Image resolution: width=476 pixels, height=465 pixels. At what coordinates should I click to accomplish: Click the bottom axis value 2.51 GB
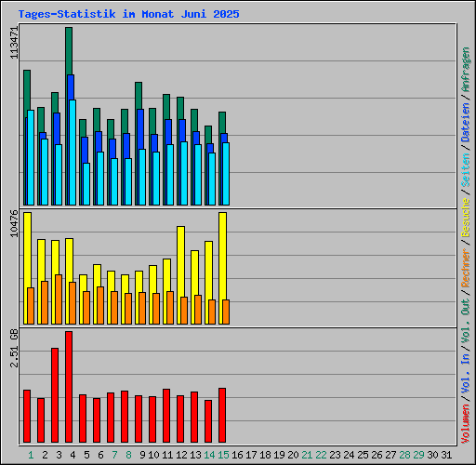14,349
